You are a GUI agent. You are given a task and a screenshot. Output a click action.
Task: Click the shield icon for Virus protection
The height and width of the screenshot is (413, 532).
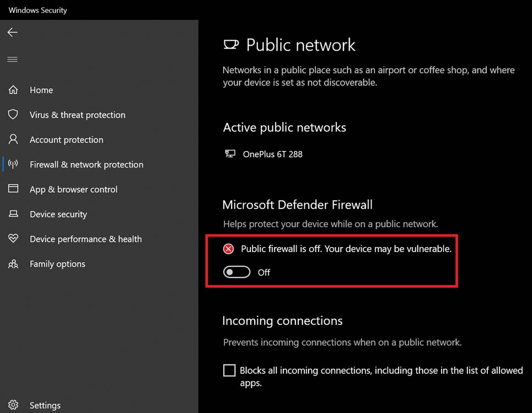[13, 114]
